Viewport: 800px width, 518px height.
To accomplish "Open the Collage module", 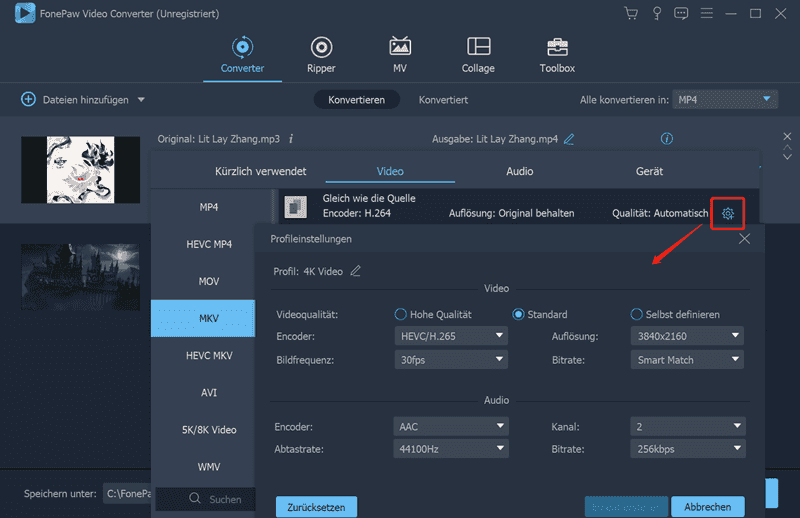I will tap(478, 55).
